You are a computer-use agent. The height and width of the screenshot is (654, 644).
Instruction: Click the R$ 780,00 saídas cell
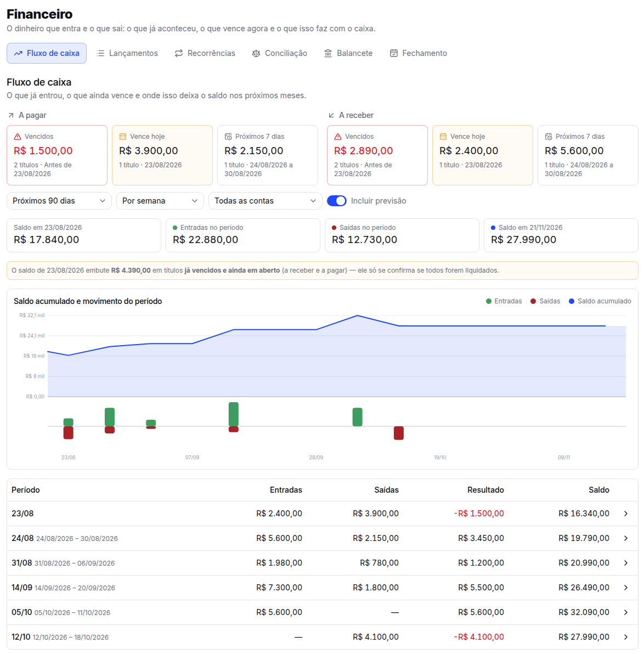pyautogui.click(x=380, y=563)
